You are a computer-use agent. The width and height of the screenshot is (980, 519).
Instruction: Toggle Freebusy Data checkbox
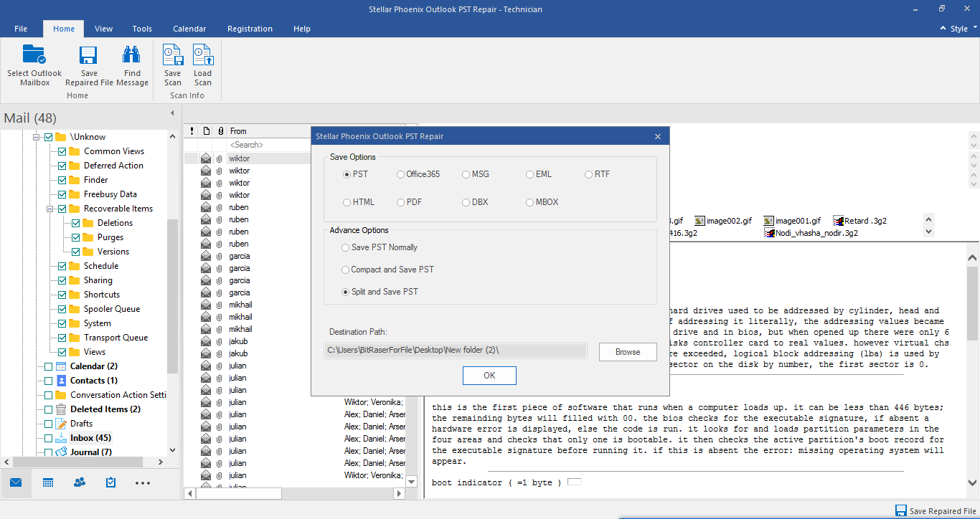[62, 194]
